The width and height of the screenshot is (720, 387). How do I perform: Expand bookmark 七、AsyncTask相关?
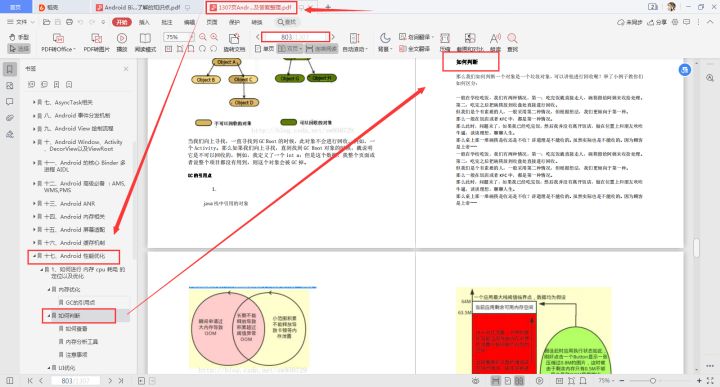pyautogui.click(x=34, y=102)
